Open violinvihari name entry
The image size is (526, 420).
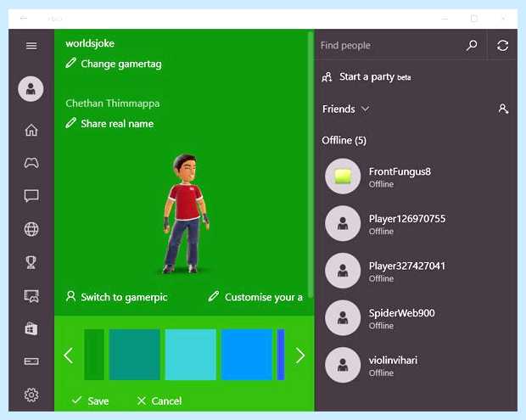click(x=393, y=361)
